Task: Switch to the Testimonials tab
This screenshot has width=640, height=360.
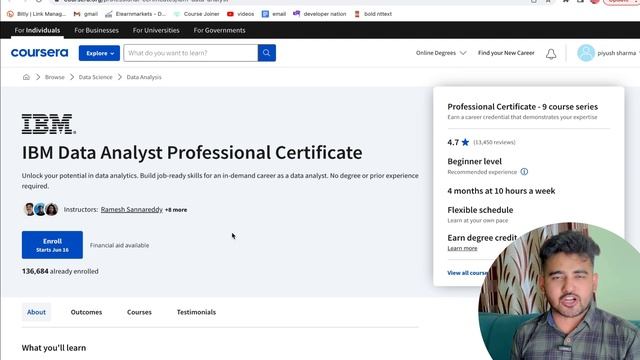Action: point(196,312)
